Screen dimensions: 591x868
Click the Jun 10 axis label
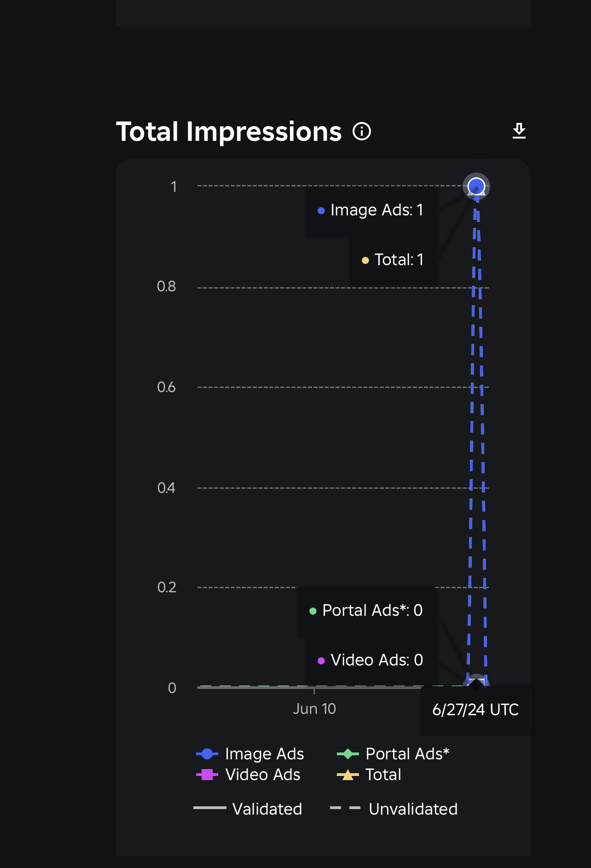pyautogui.click(x=315, y=709)
